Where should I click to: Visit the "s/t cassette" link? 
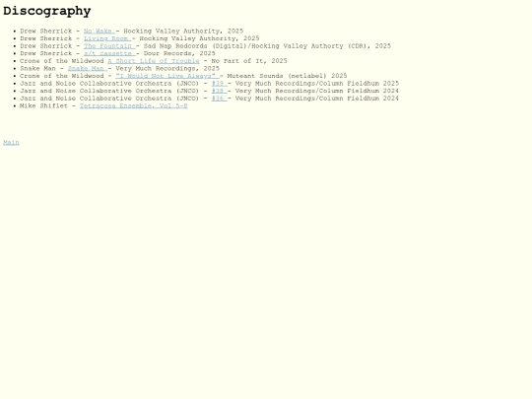(x=109, y=53)
